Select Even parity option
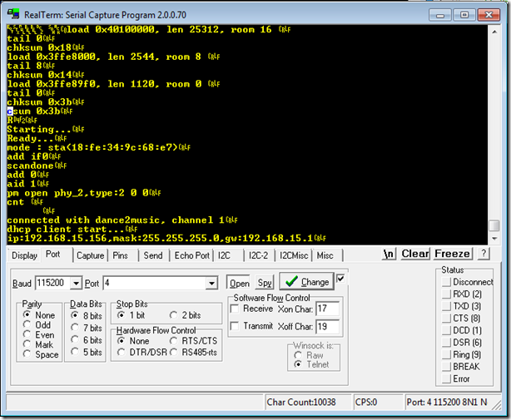Viewport: 511px width, 420px height. pos(28,335)
